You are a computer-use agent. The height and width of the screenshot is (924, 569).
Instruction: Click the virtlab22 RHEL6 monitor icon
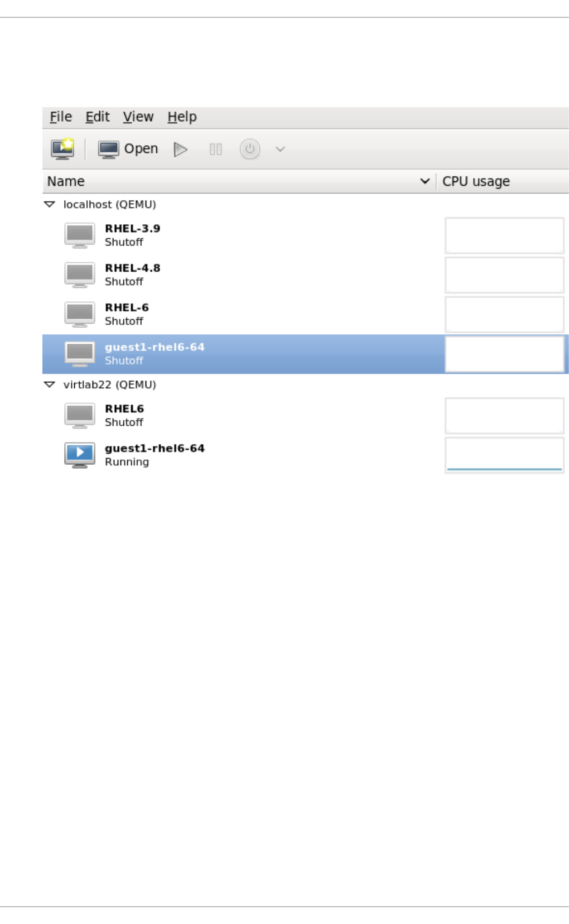tap(79, 415)
